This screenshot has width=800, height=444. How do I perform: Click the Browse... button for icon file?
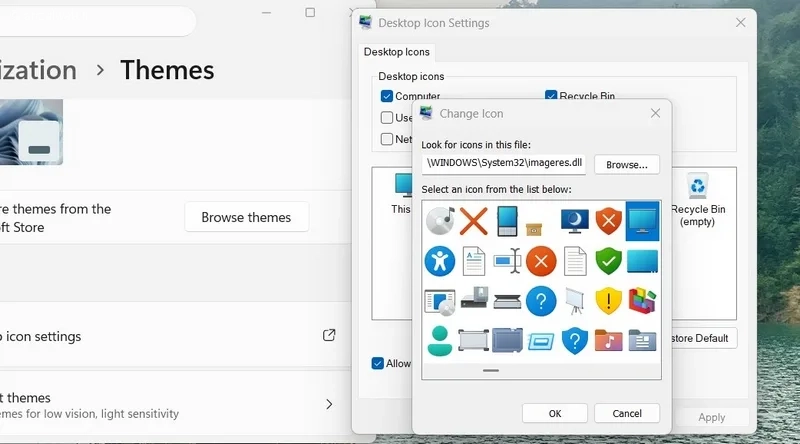coord(627,164)
